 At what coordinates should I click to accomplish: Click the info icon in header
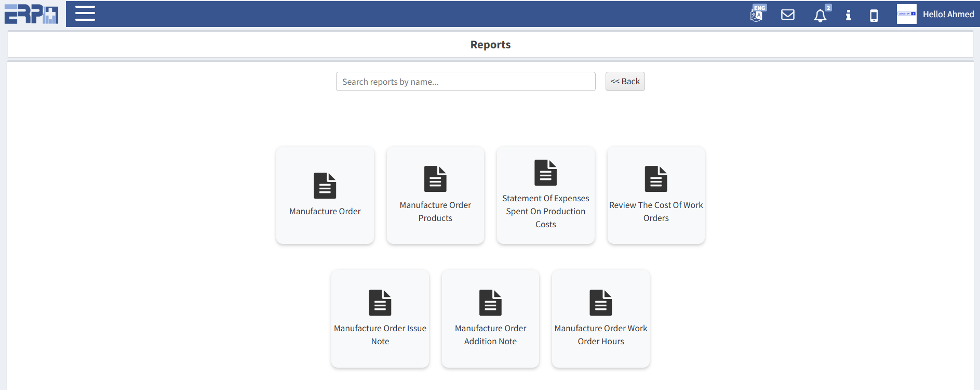pos(848,15)
